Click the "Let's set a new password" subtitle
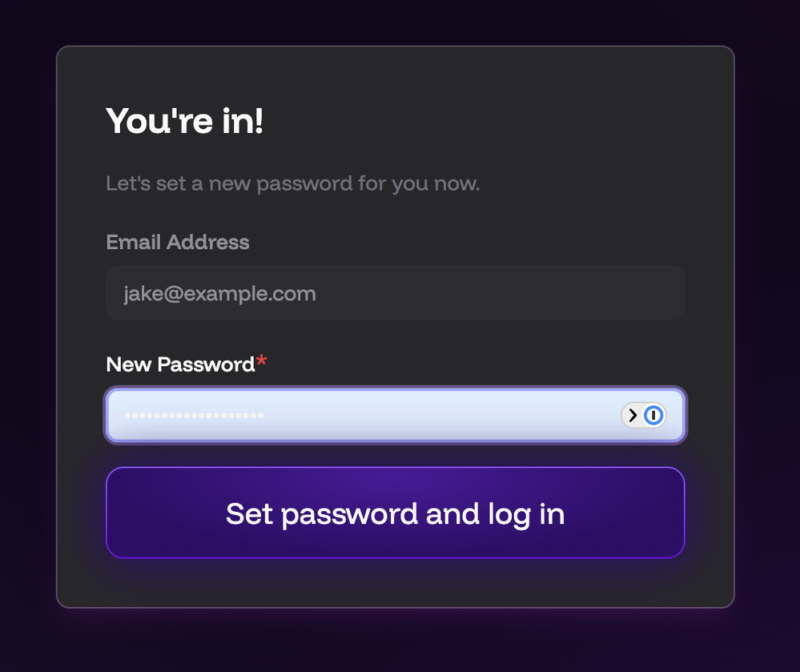800x672 pixels. (x=292, y=183)
